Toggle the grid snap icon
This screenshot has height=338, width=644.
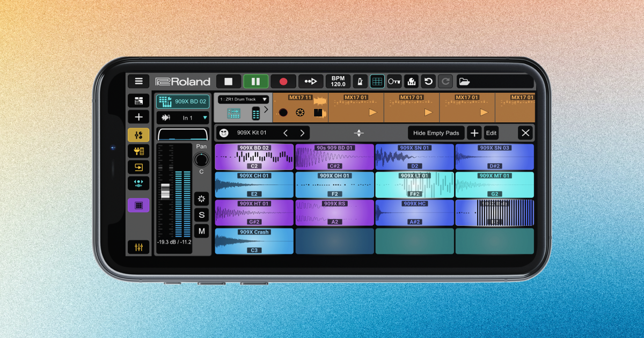(x=377, y=82)
